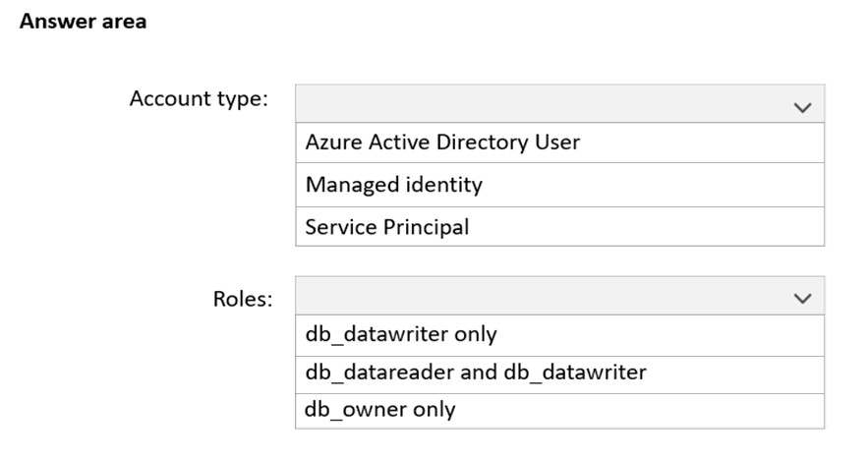This screenshot has height=460, width=868.
Task: Click the Account type label
Action: pos(199,99)
